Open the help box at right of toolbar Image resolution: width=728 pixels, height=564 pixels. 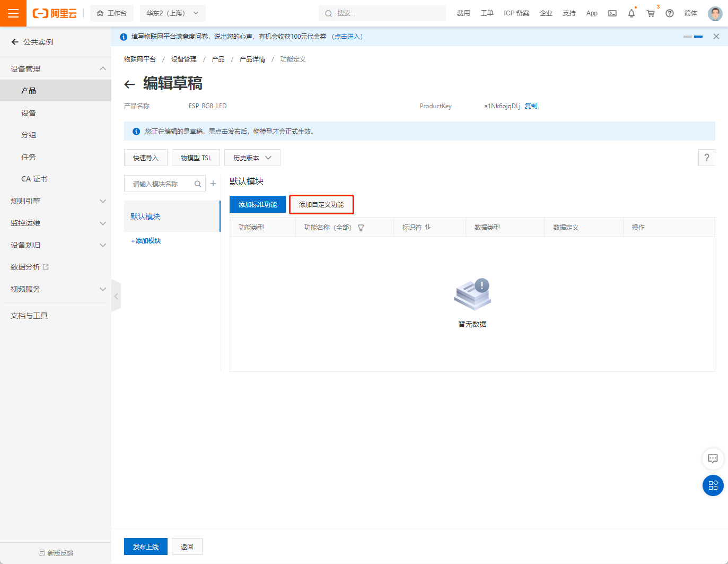coord(707,158)
